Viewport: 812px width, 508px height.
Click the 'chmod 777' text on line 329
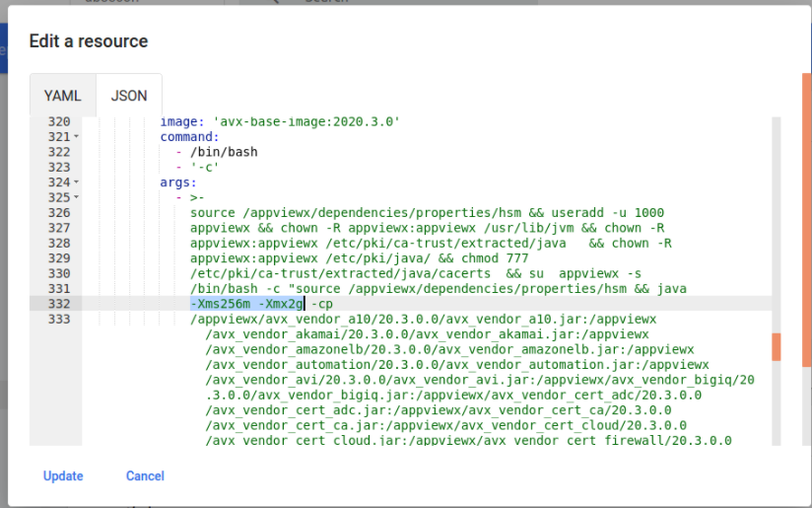[x=495, y=258]
